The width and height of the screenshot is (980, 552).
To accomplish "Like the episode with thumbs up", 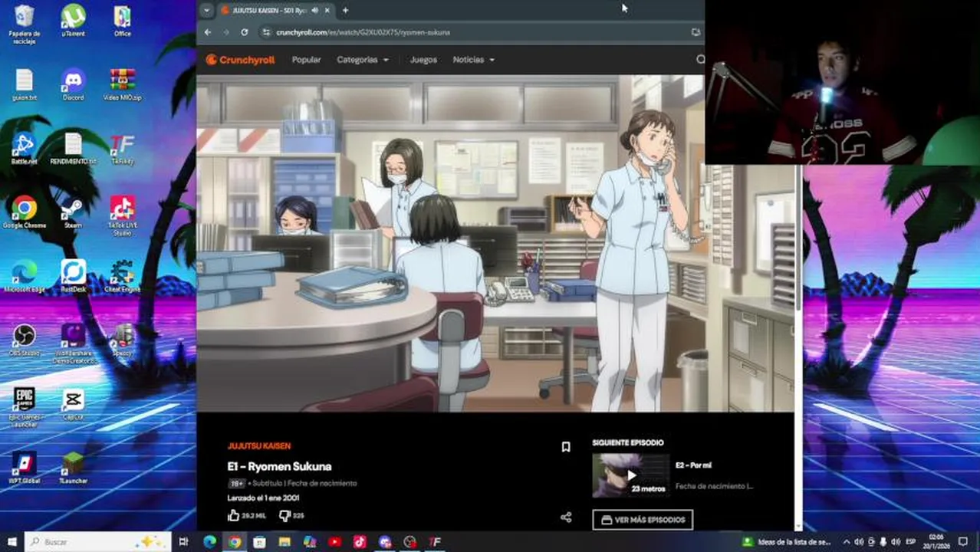I will (x=234, y=516).
